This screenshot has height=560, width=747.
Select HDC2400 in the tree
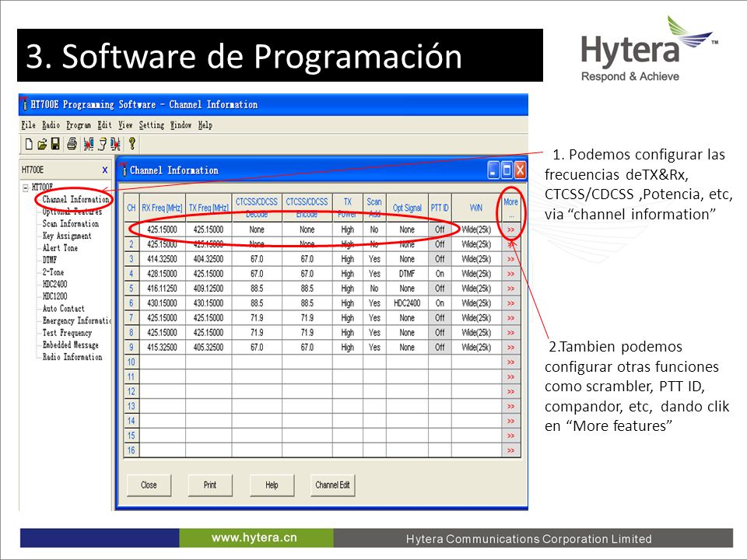(54, 285)
